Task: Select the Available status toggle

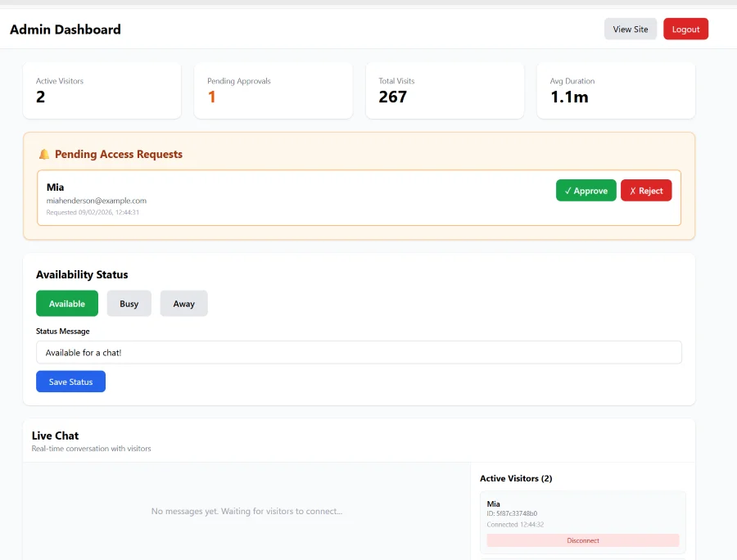Action: pos(66,303)
